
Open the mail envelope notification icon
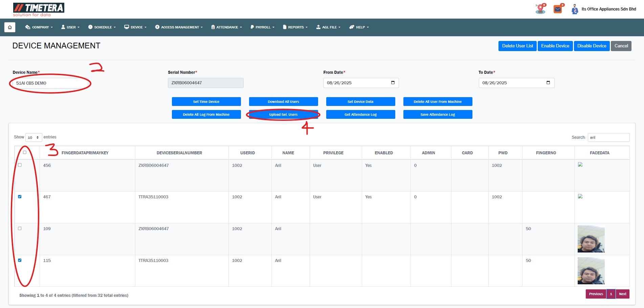558,9
